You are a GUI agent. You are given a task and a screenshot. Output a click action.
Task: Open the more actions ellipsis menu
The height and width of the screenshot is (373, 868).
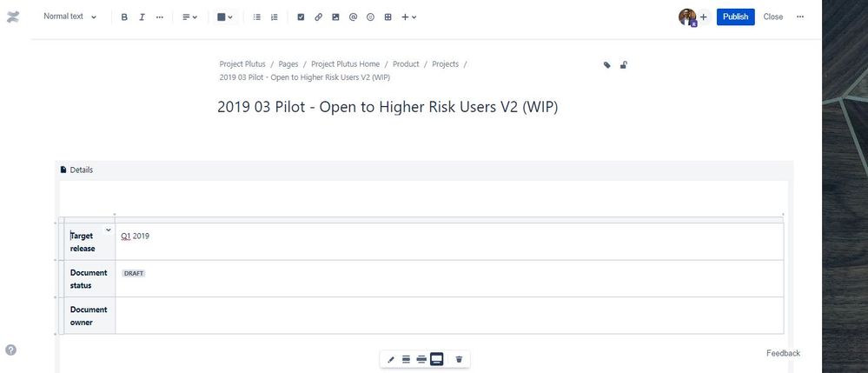[800, 17]
